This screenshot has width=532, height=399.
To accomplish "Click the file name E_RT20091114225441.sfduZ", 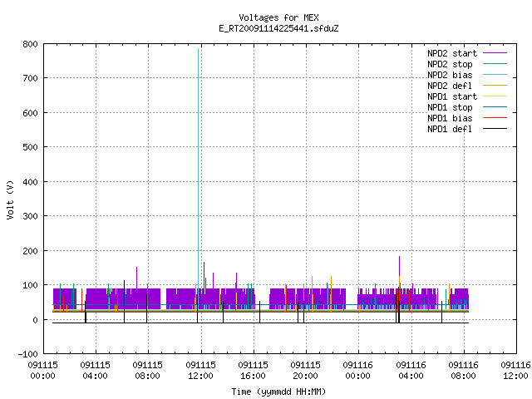I will coord(278,28).
